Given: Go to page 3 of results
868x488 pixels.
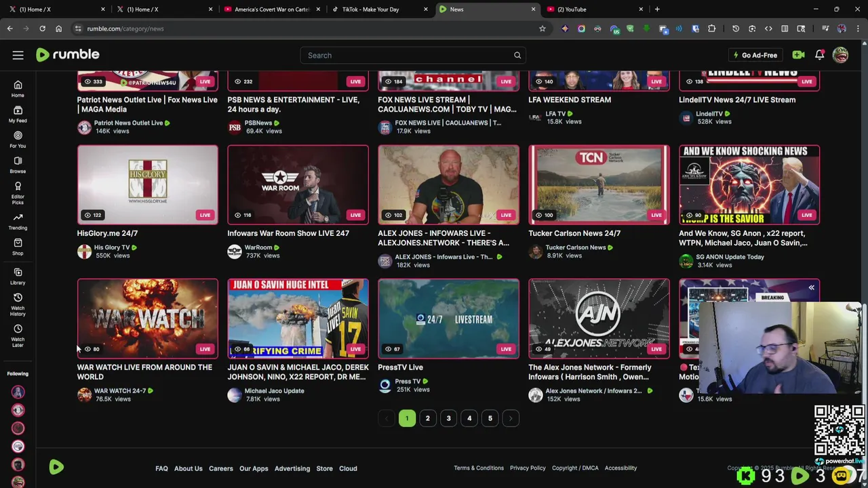Looking at the screenshot, I should pyautogui.click(x=448, y=418).
